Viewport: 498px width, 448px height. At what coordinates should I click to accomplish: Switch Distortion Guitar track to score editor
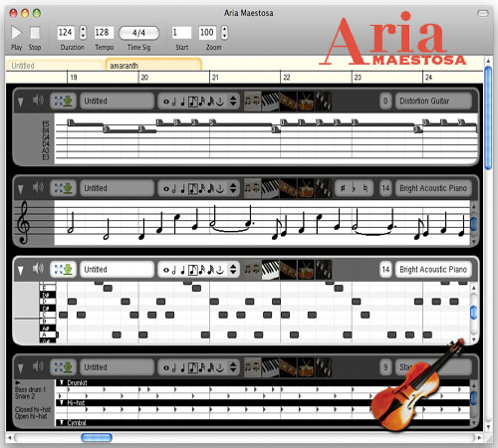pyautogui.click(x=252, y=101)
